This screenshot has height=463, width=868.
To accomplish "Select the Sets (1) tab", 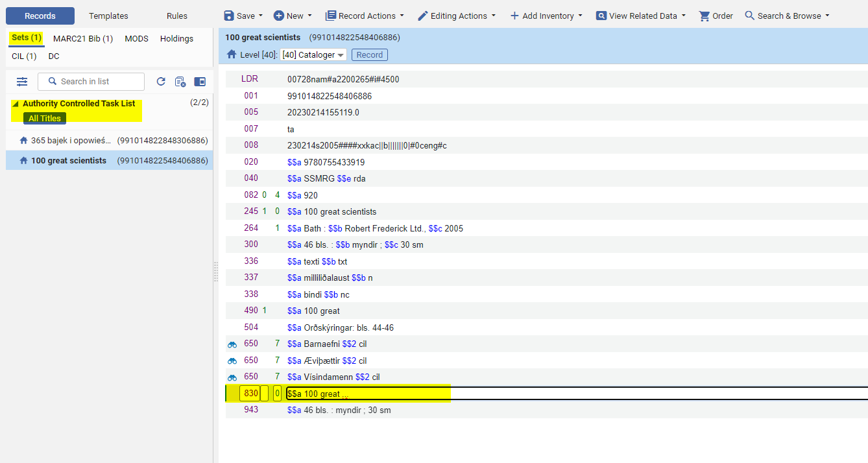I will [27, 38].
